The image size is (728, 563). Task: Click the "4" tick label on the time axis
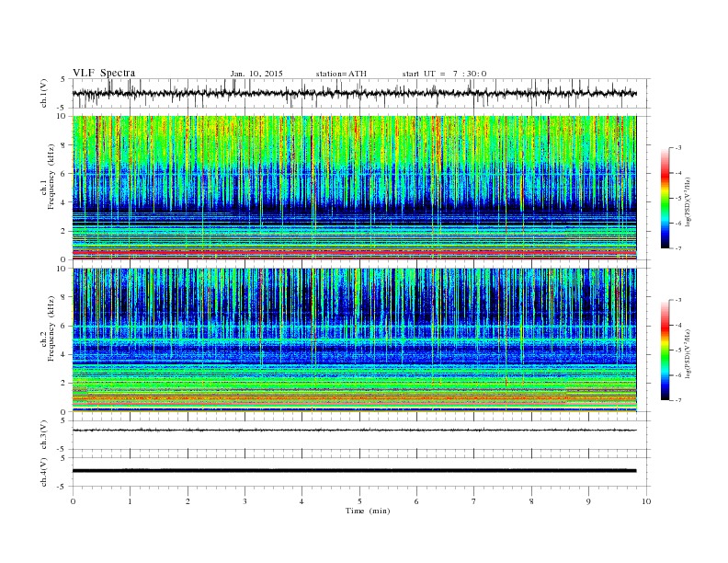pos(301,501)
